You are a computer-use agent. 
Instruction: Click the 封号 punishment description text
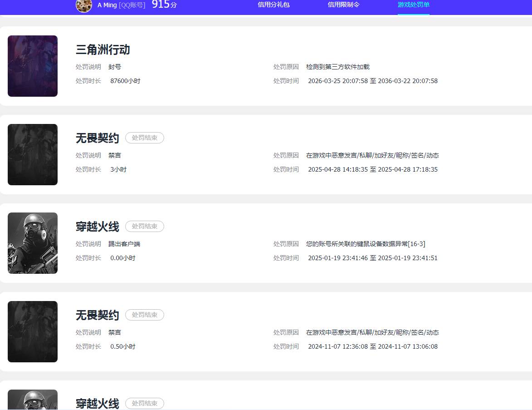coord(115,67)
